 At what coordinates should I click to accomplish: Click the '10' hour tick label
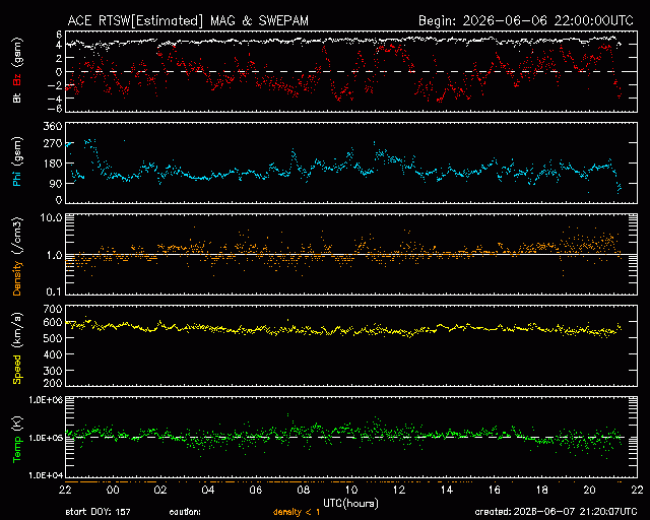[351, 490]
